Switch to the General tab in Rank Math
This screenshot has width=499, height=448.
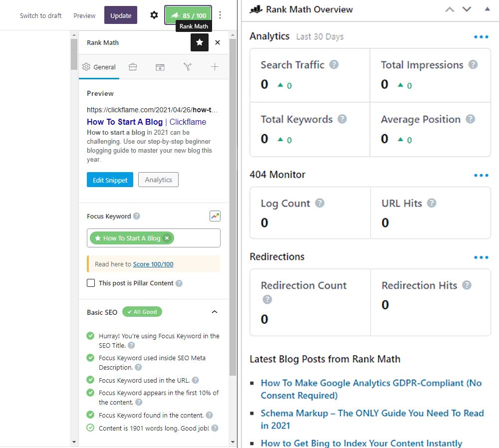click(99, 67)
